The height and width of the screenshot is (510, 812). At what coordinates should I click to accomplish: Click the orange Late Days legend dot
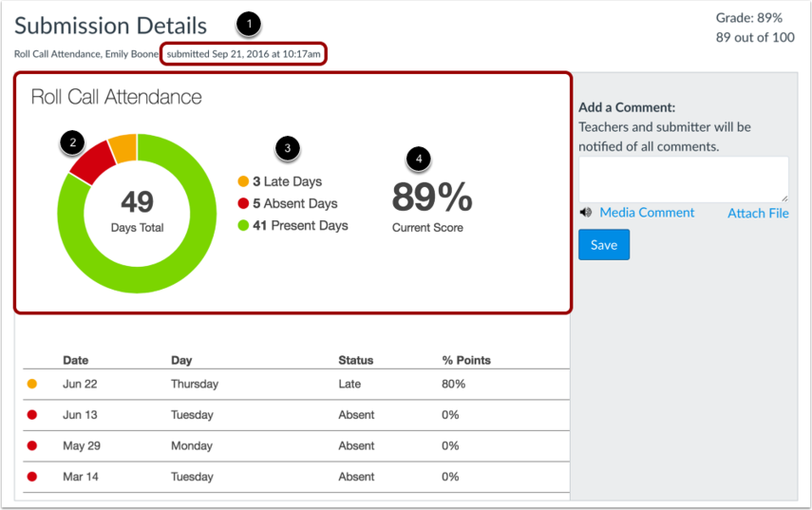coord(243,181)
